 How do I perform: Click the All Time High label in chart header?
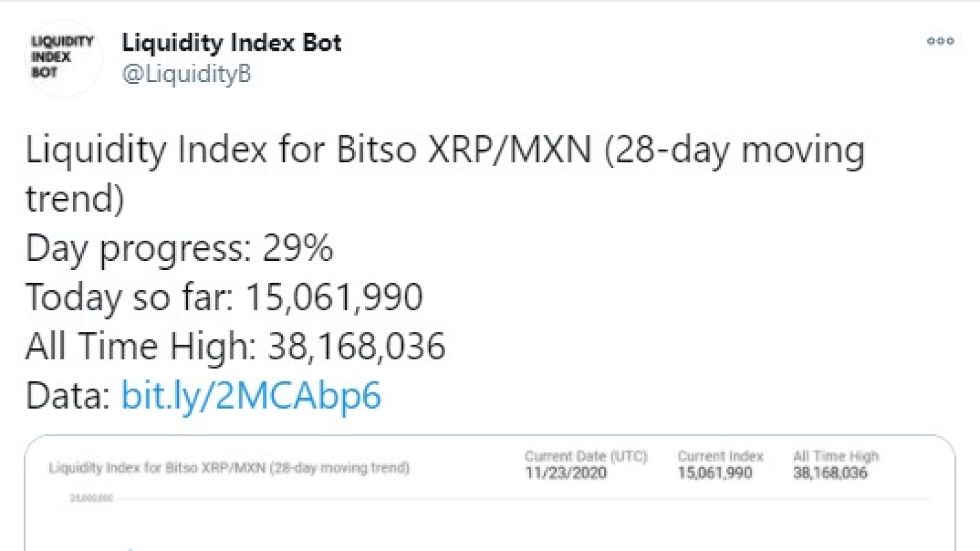[835, 456]
